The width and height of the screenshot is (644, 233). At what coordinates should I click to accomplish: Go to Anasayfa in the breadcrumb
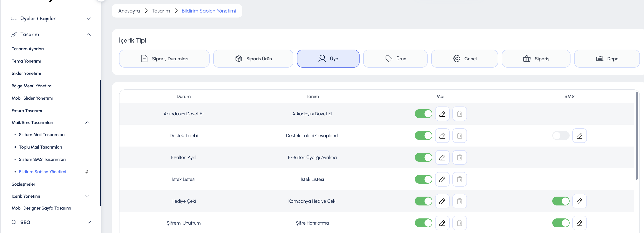129,11
